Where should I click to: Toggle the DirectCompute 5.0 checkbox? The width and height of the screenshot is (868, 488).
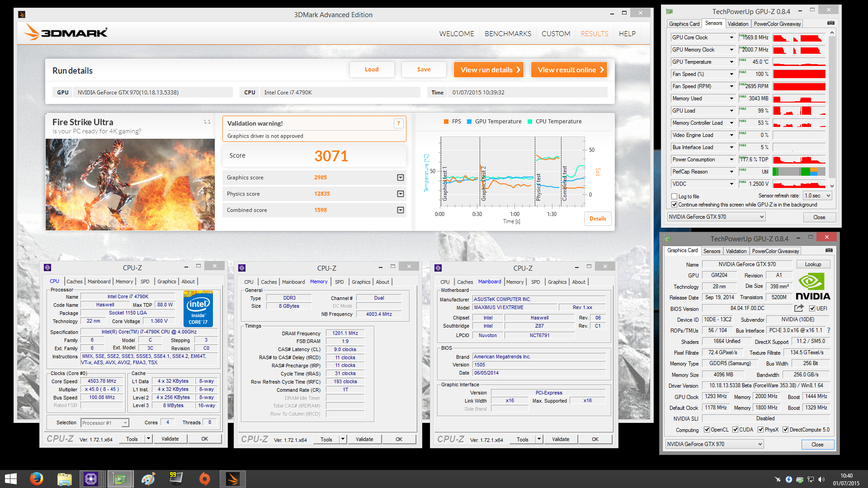click(786, 430)
